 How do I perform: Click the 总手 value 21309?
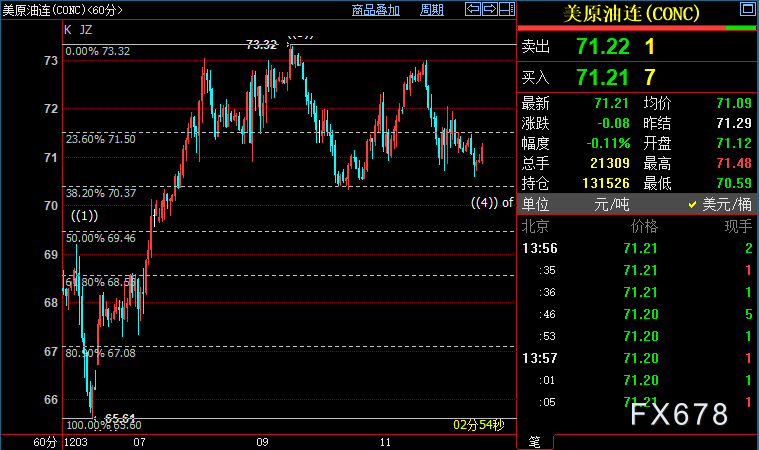click(610, 163)
